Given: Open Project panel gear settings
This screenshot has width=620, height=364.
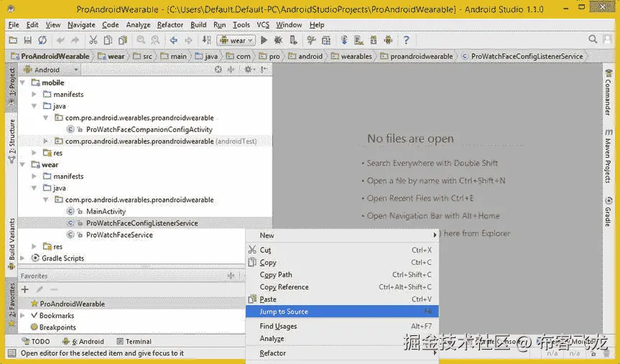Looking at the screenshot, I should tap(249, 70).
